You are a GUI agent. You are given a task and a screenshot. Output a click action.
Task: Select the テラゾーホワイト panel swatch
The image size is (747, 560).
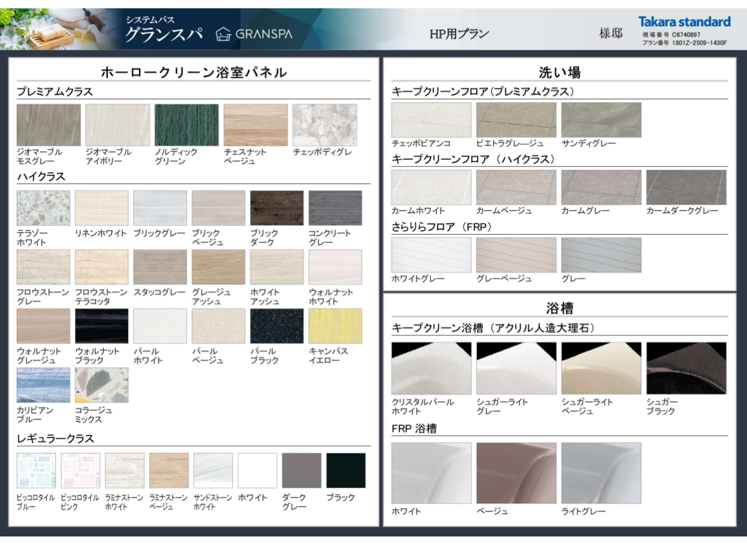(x=43, y=208)
